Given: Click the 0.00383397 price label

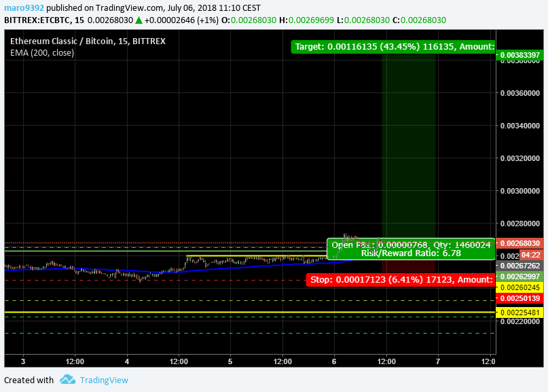Looking at the screenshot, I should (x=519, y=55).
